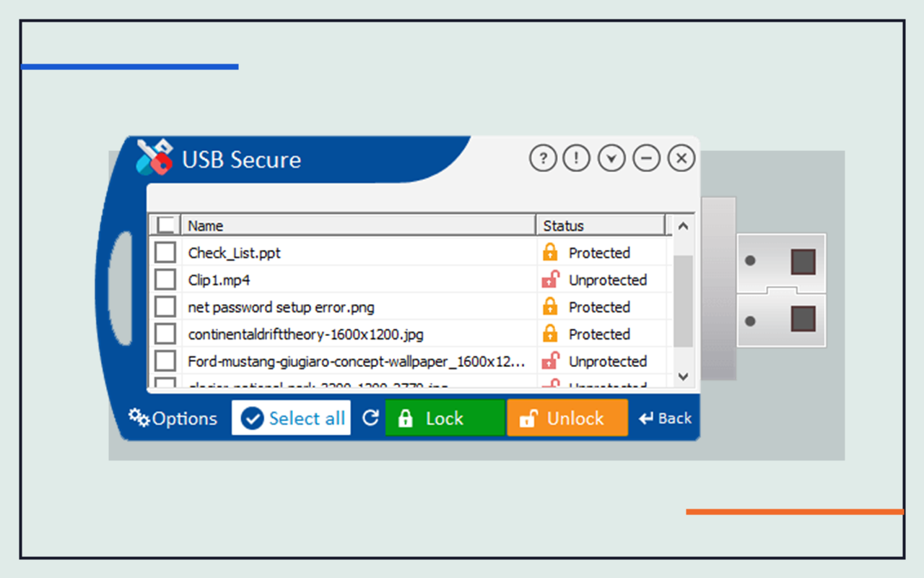
Task: Check the Ford-mustang-giugiaro wallpaper file checkbox
Action: tap(165, 361)
